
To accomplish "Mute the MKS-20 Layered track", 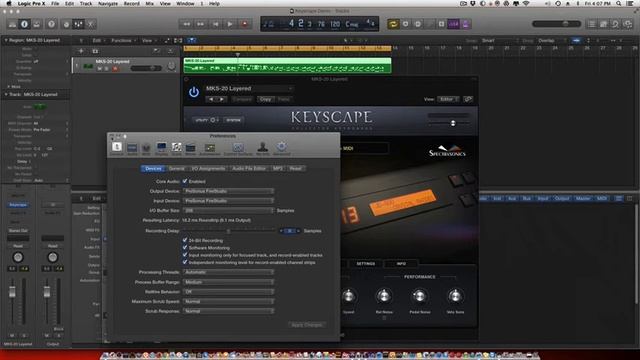I will point(100,69).
